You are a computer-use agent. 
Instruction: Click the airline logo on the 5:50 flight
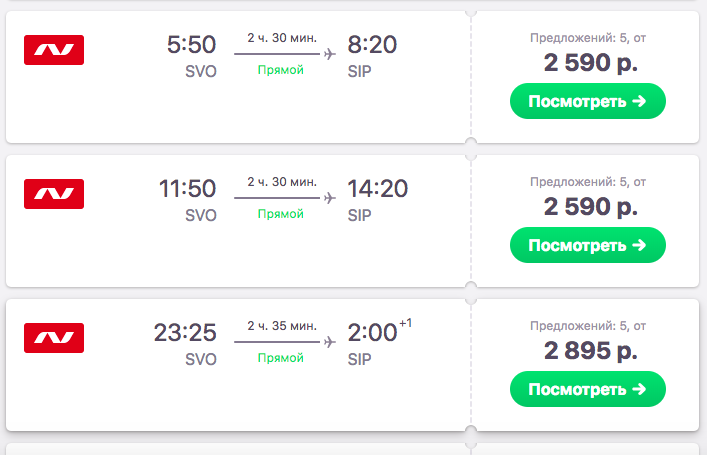pos(54,50)
